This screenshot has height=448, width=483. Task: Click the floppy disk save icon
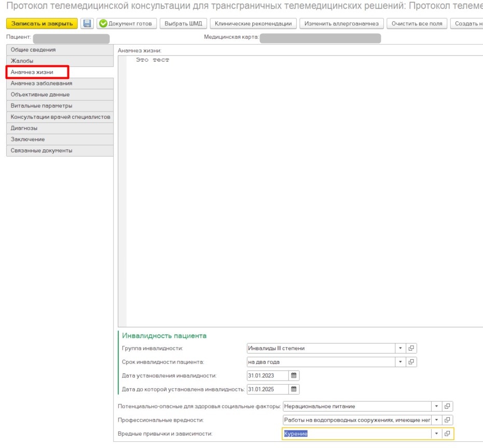coord(87,24)
